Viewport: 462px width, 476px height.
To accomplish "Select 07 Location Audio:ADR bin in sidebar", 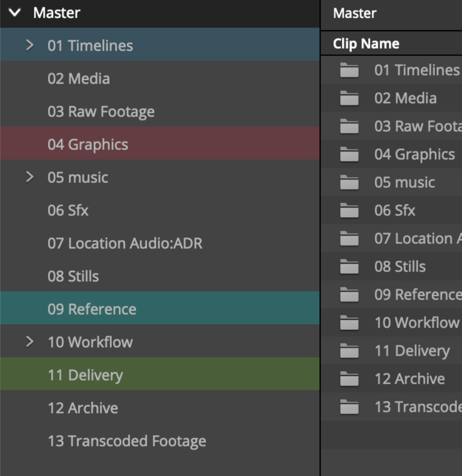I will click(125, 243).
